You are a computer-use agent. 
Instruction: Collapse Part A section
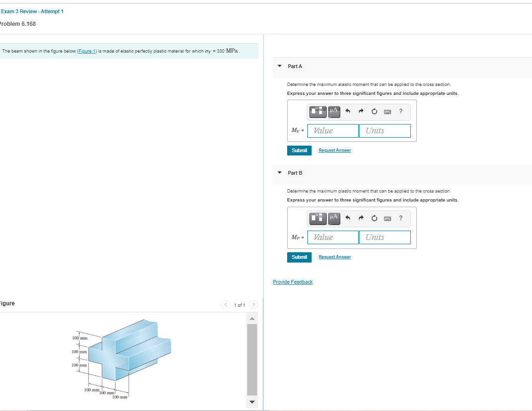(x=280, y=66)
